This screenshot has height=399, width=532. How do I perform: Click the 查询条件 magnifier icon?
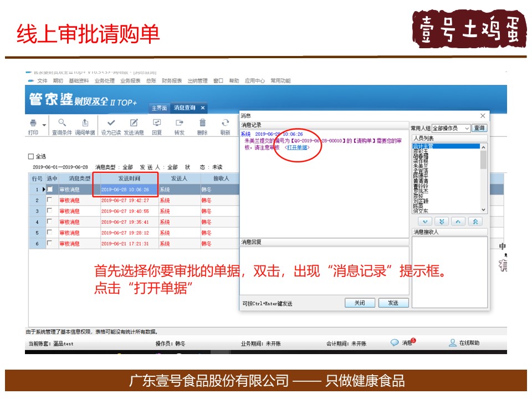[62, 123]
